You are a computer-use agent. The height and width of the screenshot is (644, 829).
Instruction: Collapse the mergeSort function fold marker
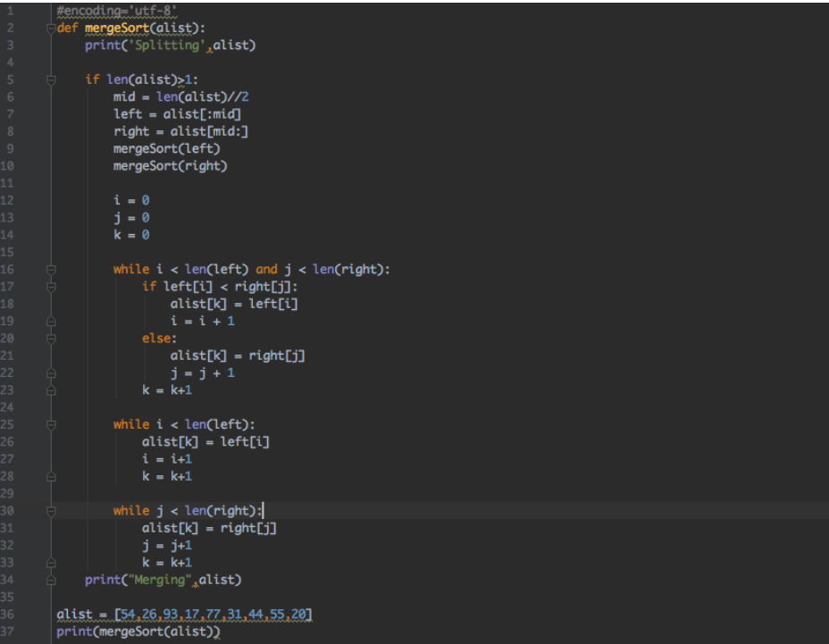(51, 28)
